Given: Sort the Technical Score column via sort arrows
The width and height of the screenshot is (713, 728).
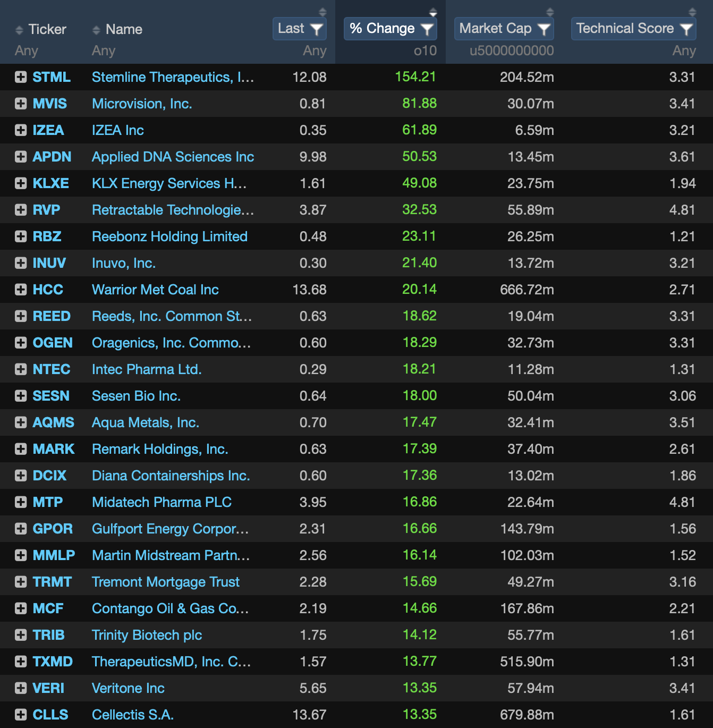Looking at the screenshot, I should coord(692,12).
